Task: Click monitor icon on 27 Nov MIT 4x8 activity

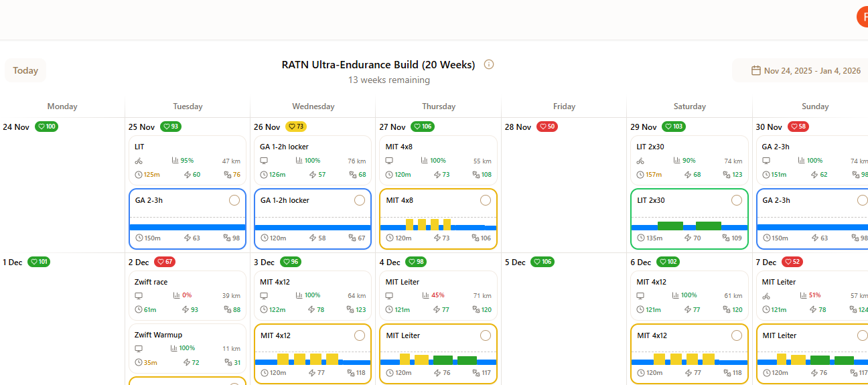Action: (390, 161)
